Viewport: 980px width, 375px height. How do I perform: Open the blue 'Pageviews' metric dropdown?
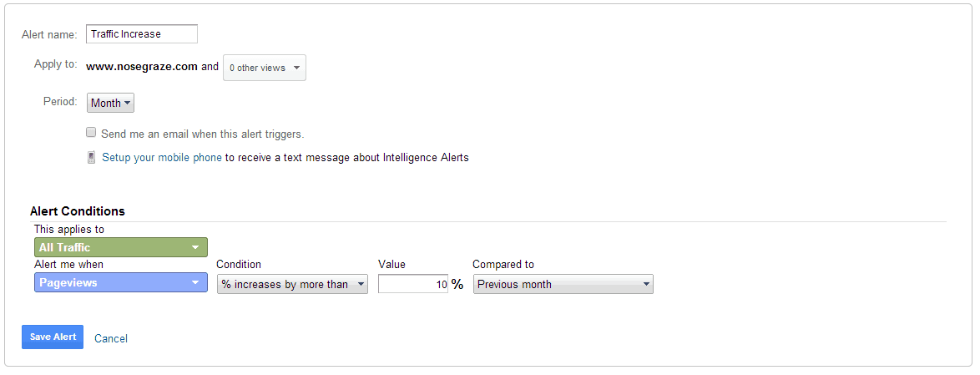pos(121,283)
